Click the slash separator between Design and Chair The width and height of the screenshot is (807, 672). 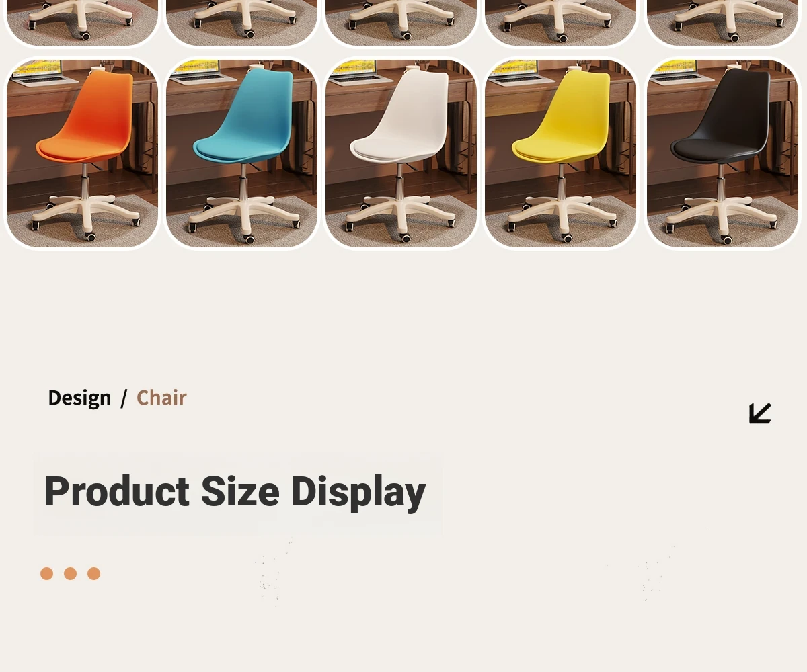click(x=124, y=398)
